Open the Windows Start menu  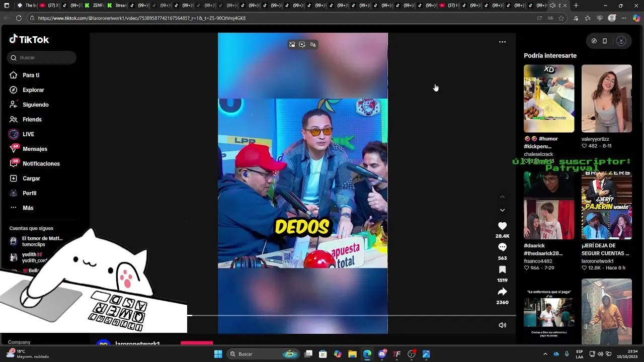[218, 354]
